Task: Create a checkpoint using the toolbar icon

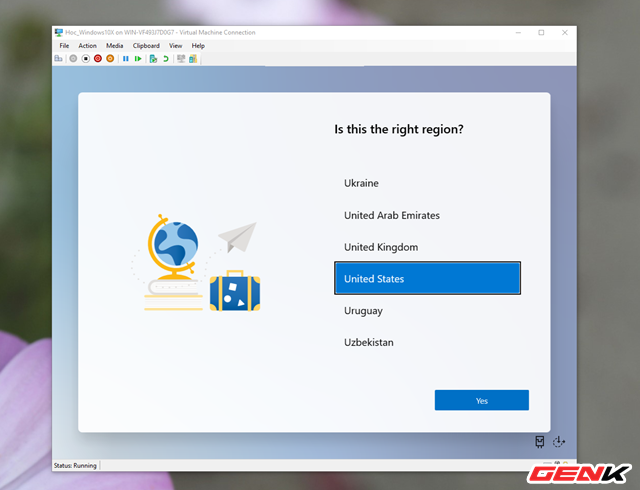Action: tap(153, 59)
